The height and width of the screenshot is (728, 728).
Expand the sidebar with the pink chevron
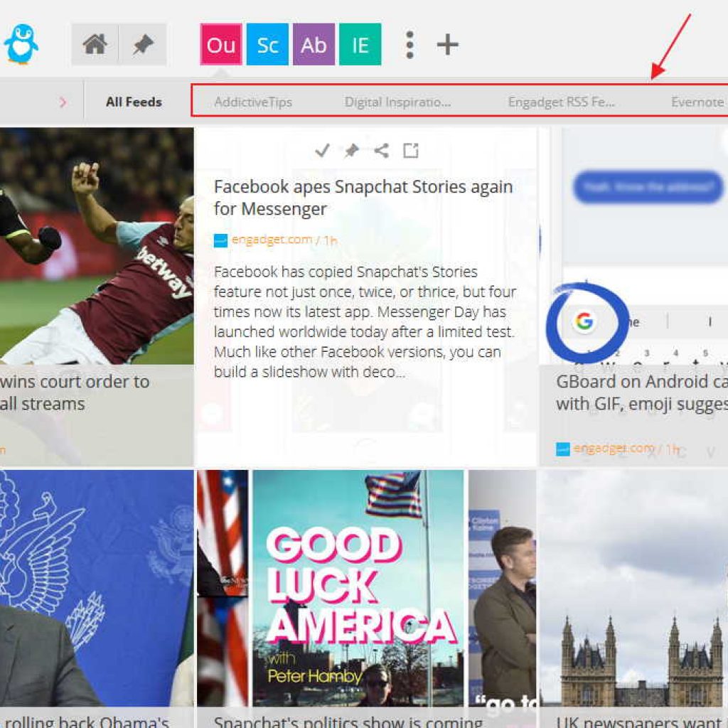point(63,102)
